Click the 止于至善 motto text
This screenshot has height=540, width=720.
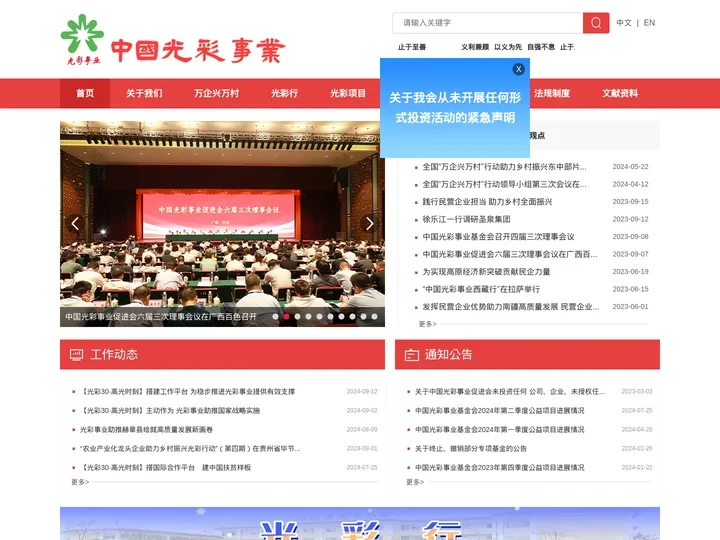pos(412,47)
